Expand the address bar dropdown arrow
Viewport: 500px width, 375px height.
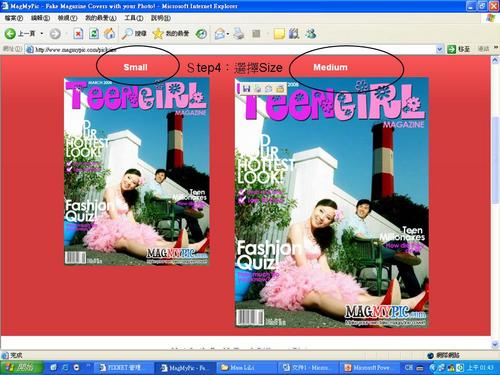coord(440,49)
